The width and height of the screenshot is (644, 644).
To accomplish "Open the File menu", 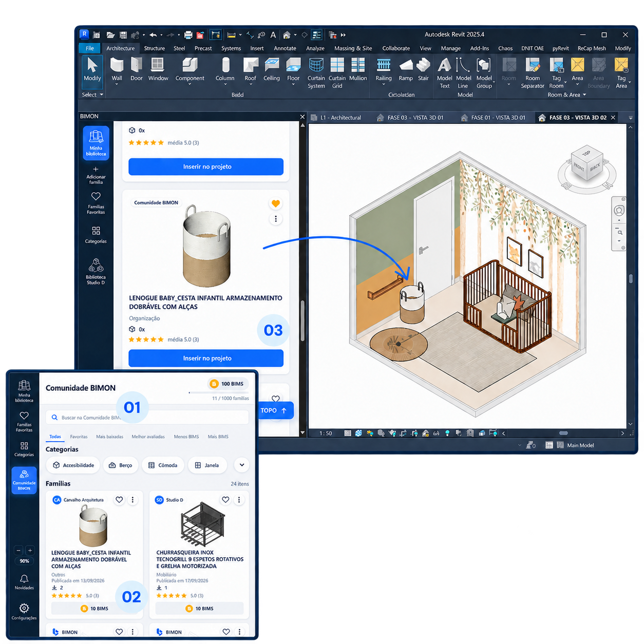I will pyautogui.click(x=90, y=48).
